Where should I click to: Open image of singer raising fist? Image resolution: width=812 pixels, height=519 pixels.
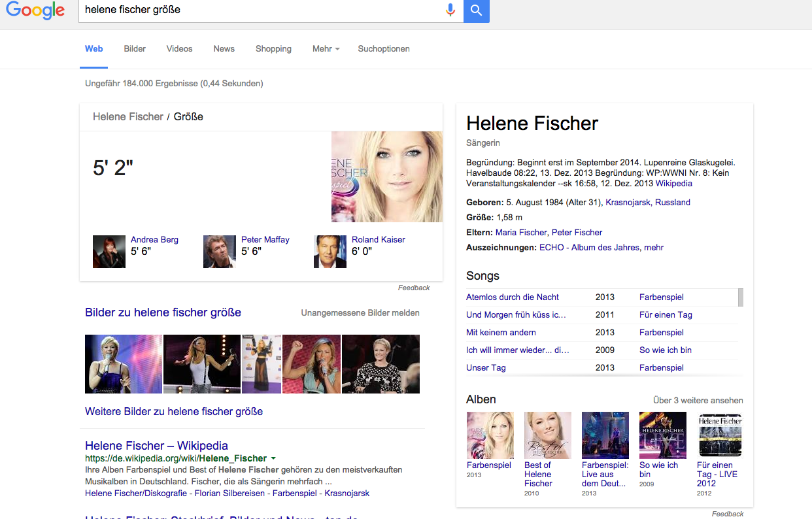[311, 364]
